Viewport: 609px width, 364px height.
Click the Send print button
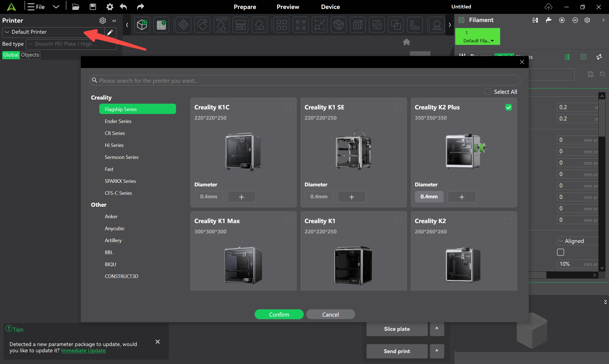click(x=397, y=351)
